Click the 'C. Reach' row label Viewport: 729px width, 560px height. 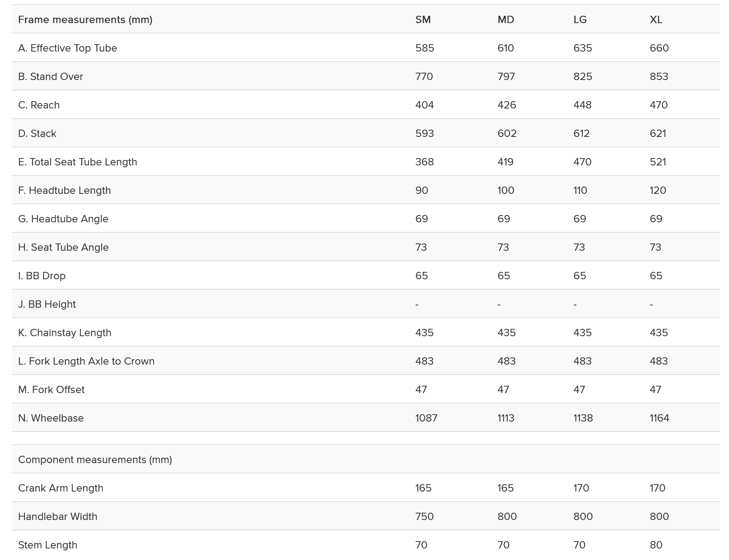pyautogui.click(x=39, y=105)
